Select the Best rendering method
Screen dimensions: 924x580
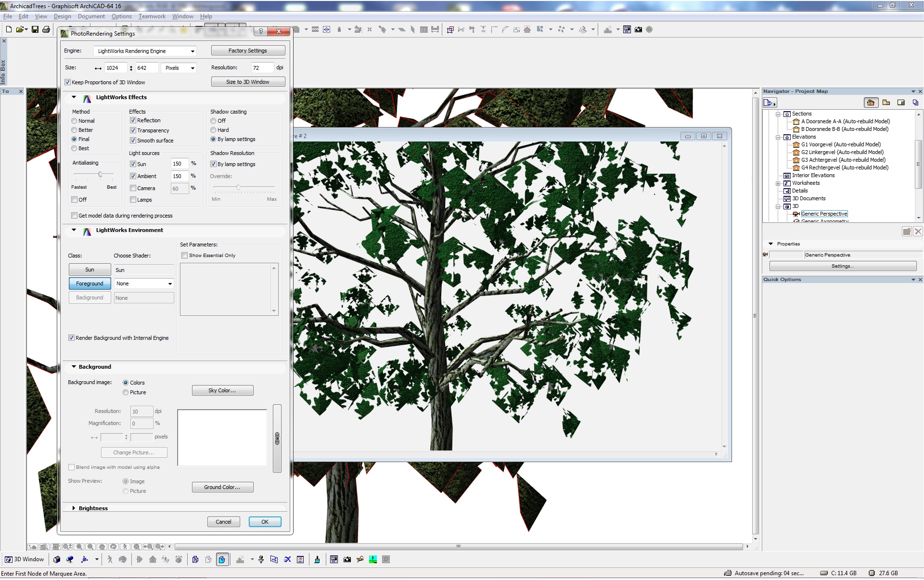[x=74, y=148]
